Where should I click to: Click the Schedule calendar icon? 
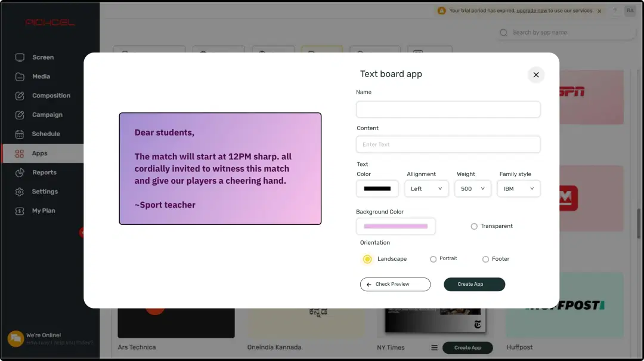point(20,134)
